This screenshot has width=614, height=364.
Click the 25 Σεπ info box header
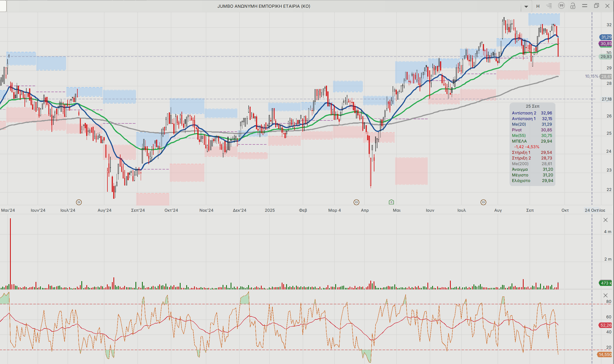532,106
